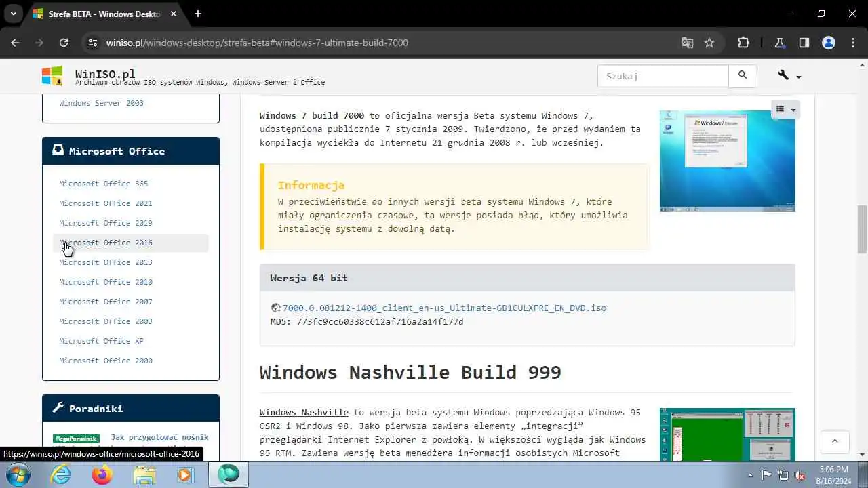Select the MD5 hash 773fc9cc60338c612af716a2a14f177d

[380, 321]
